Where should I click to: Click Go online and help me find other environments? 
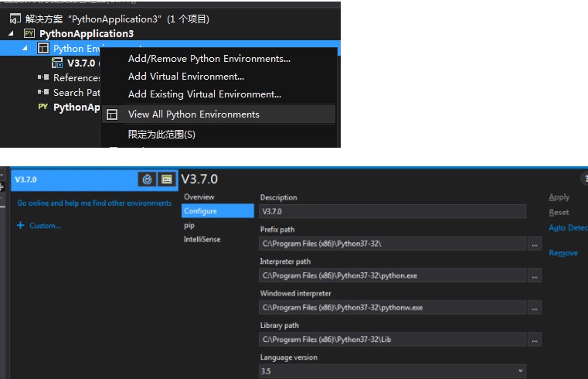pyautogui.click(x=94, y=203)
